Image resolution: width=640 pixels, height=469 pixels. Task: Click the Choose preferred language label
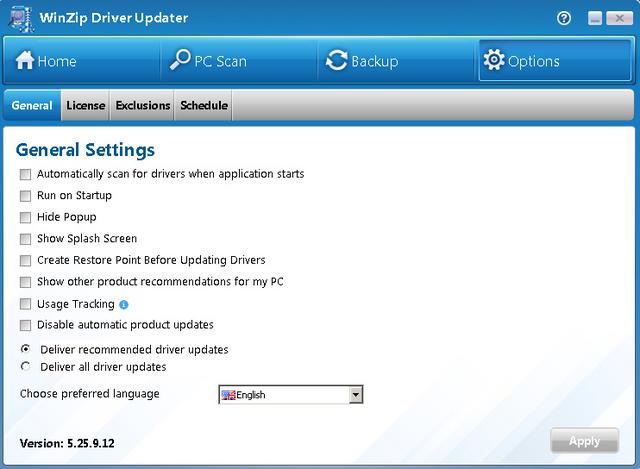(x=90, y=394)
